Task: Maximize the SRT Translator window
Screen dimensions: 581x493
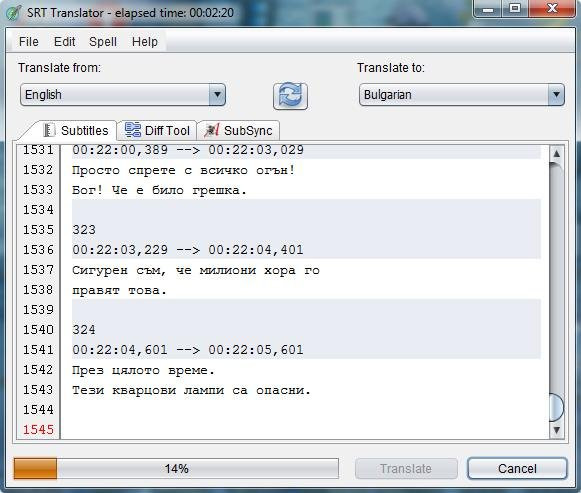Action: (x=515, y=9)
